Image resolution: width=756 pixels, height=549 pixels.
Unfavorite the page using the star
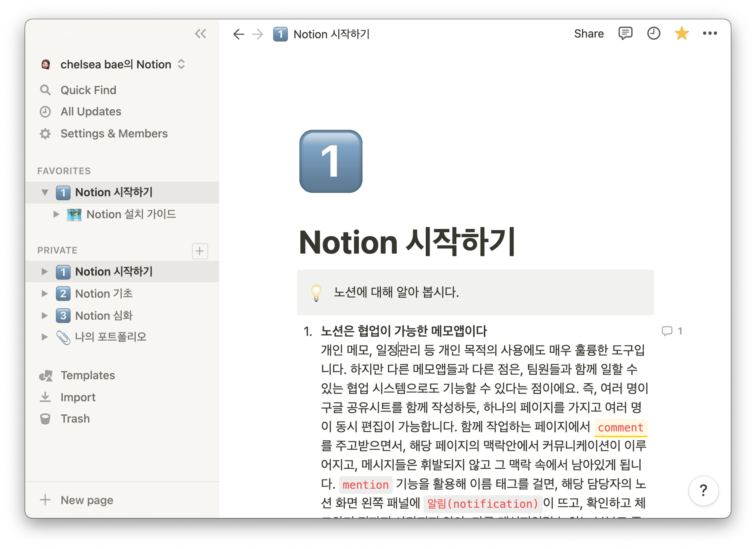point(682,34)
